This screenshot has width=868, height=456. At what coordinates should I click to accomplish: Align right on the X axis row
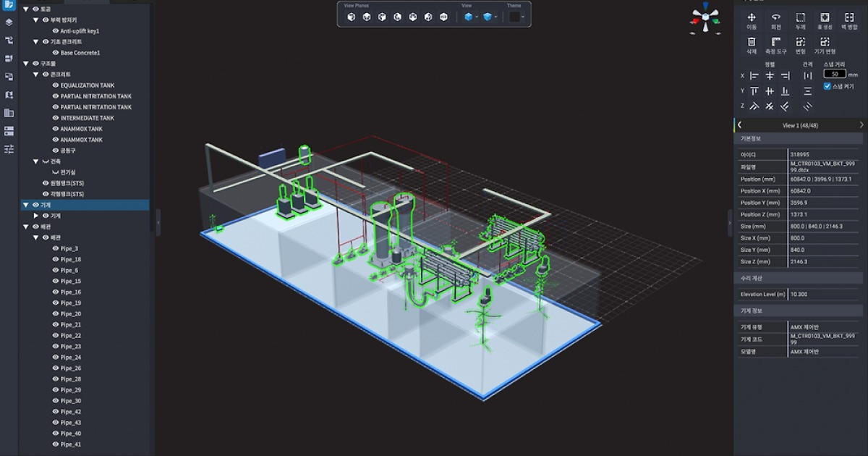tap(785, 75)
